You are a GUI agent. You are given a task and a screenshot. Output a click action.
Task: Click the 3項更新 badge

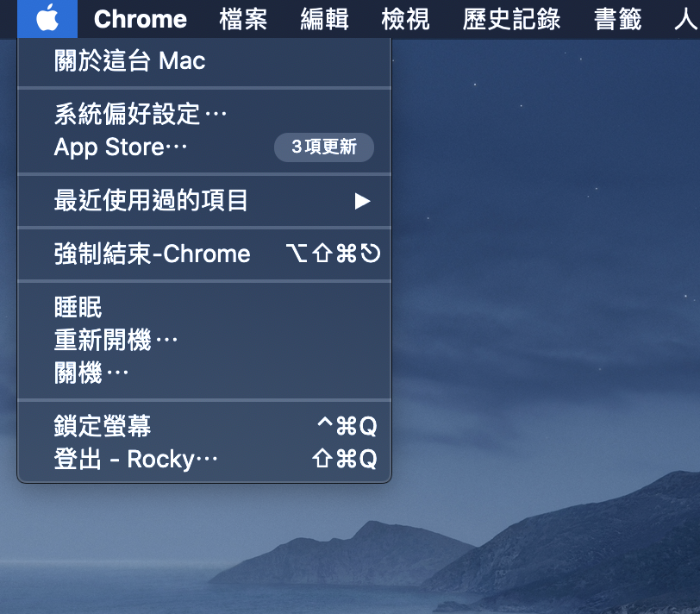(x=323, y=147)
